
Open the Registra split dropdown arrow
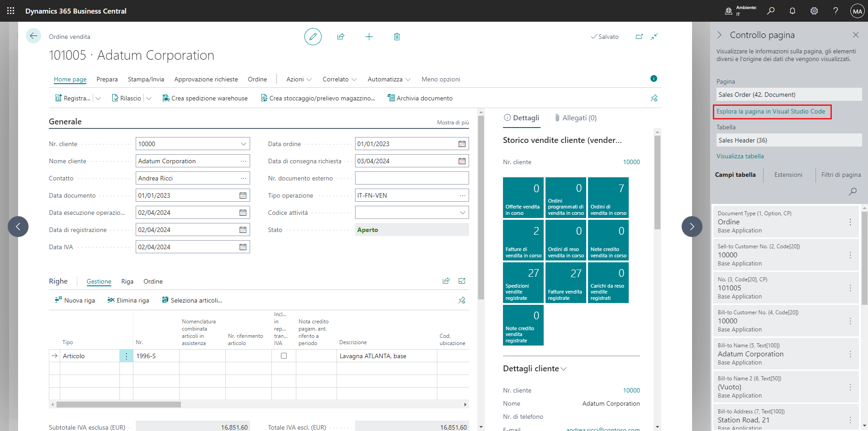98,98
